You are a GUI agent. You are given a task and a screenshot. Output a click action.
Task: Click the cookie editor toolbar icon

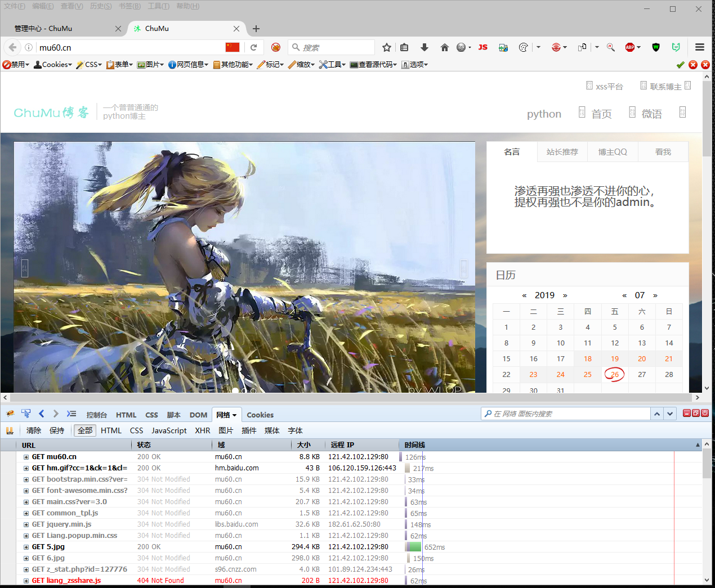point(524,47)
